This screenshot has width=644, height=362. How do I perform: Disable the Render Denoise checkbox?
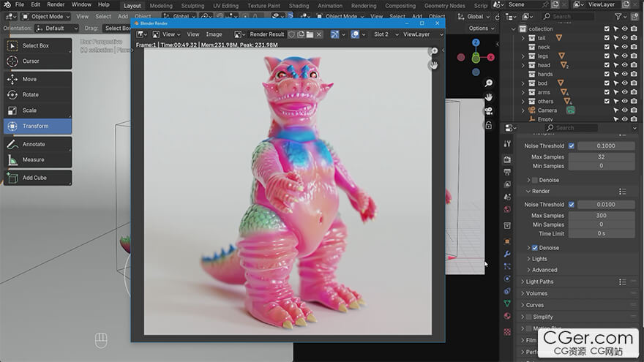point(535,248)
